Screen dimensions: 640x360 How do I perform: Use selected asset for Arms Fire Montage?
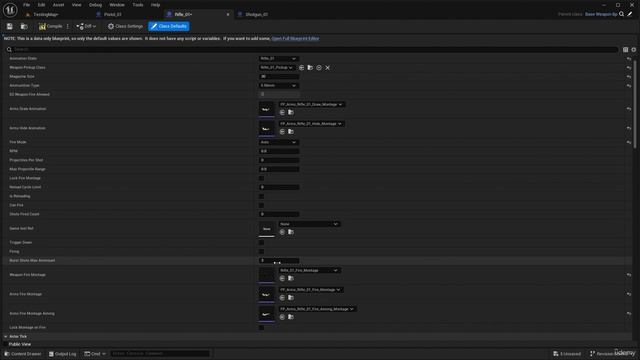pos(282,298)
